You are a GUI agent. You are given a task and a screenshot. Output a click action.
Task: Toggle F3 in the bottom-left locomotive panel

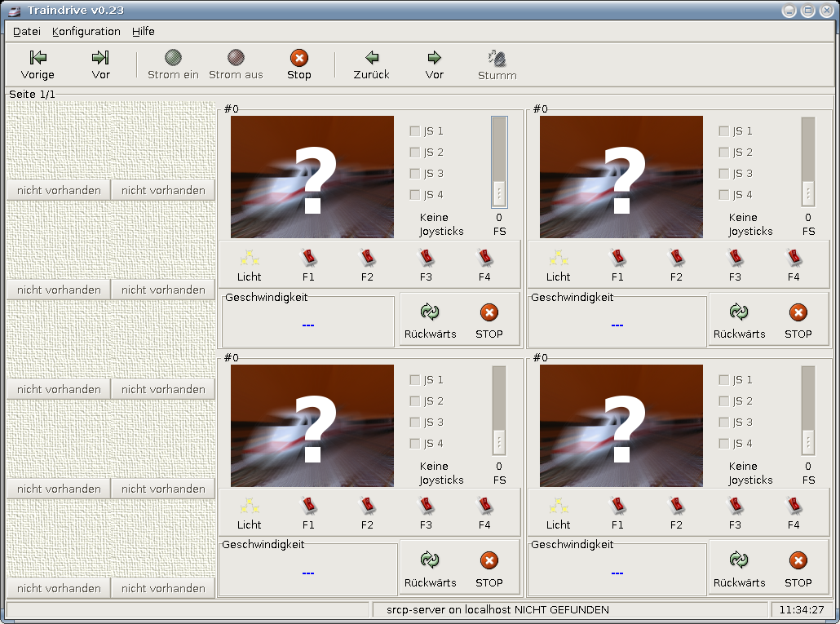click(426, 507)
